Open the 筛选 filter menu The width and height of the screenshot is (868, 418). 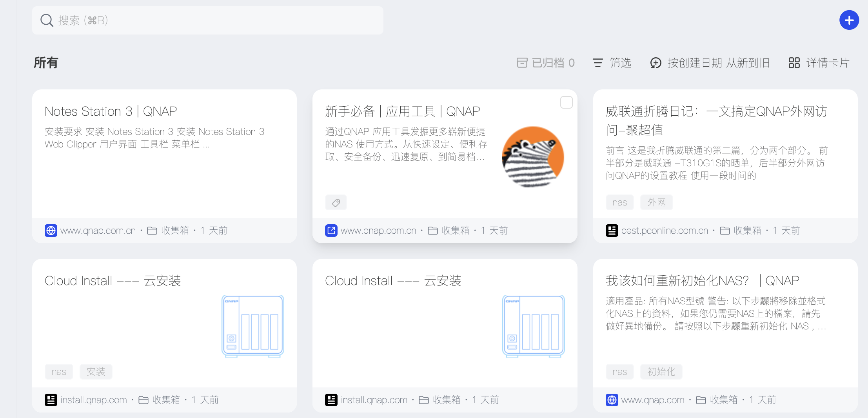click(612, 63)
